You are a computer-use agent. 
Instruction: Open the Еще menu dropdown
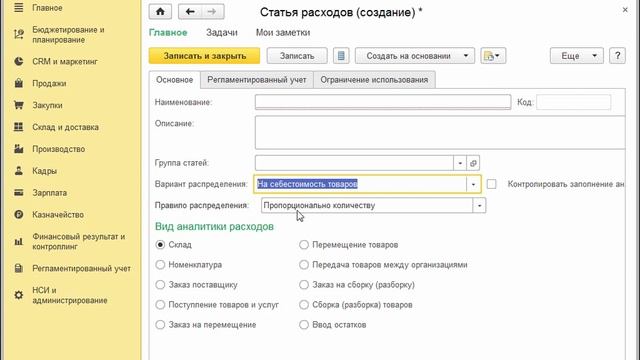[x=576, y=56]
